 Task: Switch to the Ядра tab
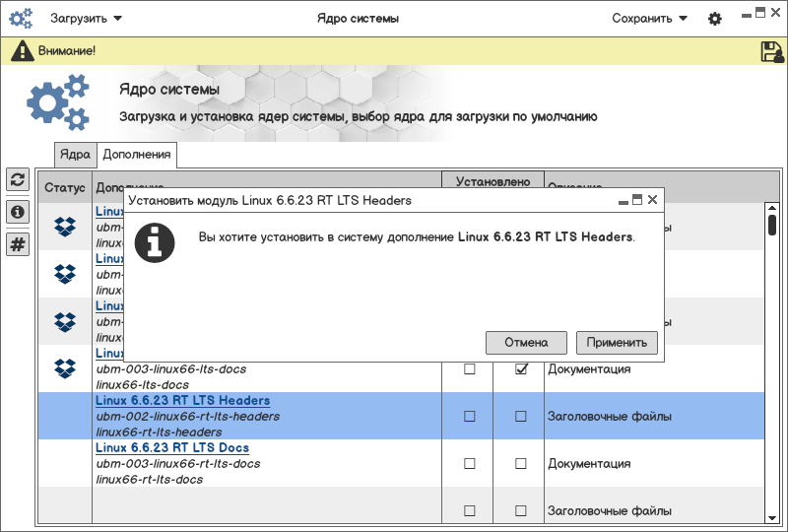click(x=75, y=155)
